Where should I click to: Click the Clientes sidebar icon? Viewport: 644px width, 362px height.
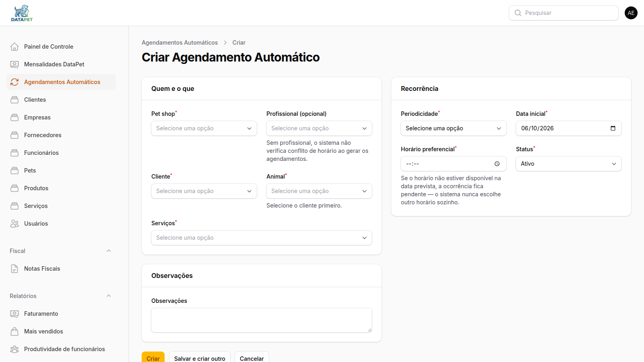(x=14, y=100)
